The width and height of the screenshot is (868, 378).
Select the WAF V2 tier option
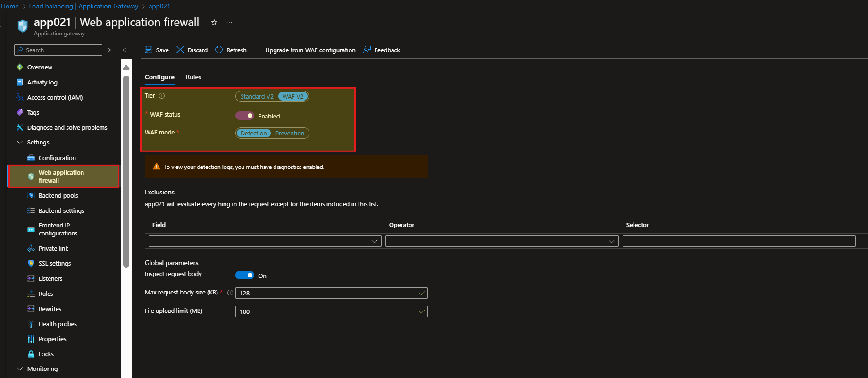pos(293,96)
